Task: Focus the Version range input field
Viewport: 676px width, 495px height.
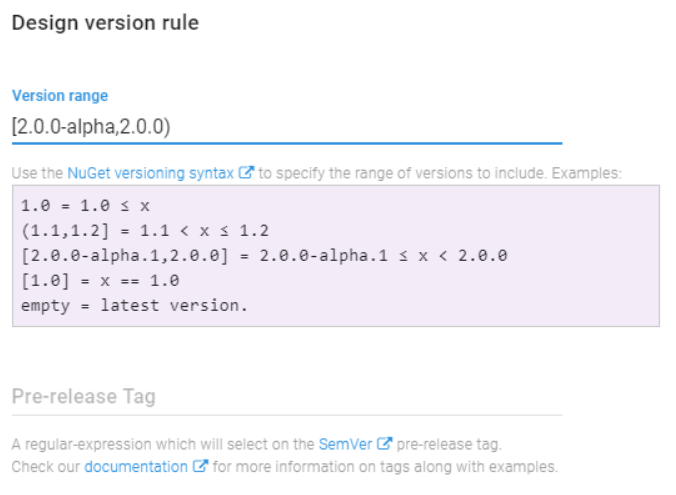Action: [x=287, y=127]
